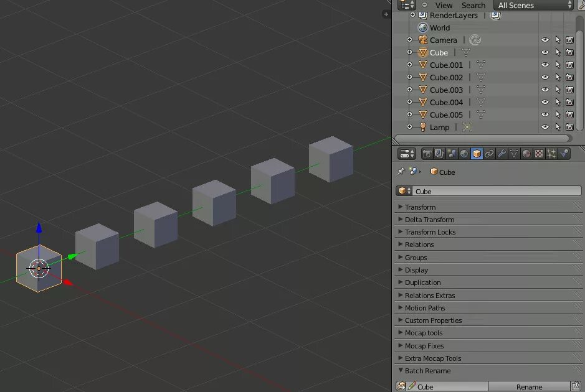Click the outliner horizontal scrollbar
This screenshot has height=392, width=585.
click(483, 138)
